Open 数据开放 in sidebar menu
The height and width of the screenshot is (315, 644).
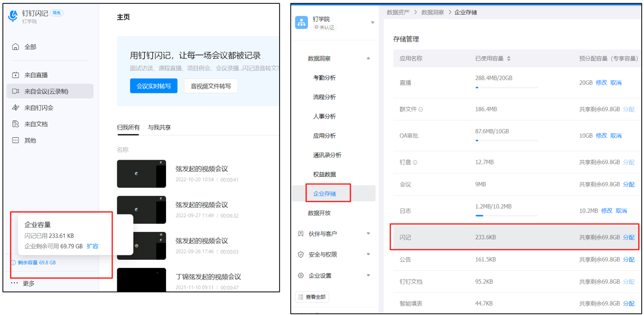(319, 213)
